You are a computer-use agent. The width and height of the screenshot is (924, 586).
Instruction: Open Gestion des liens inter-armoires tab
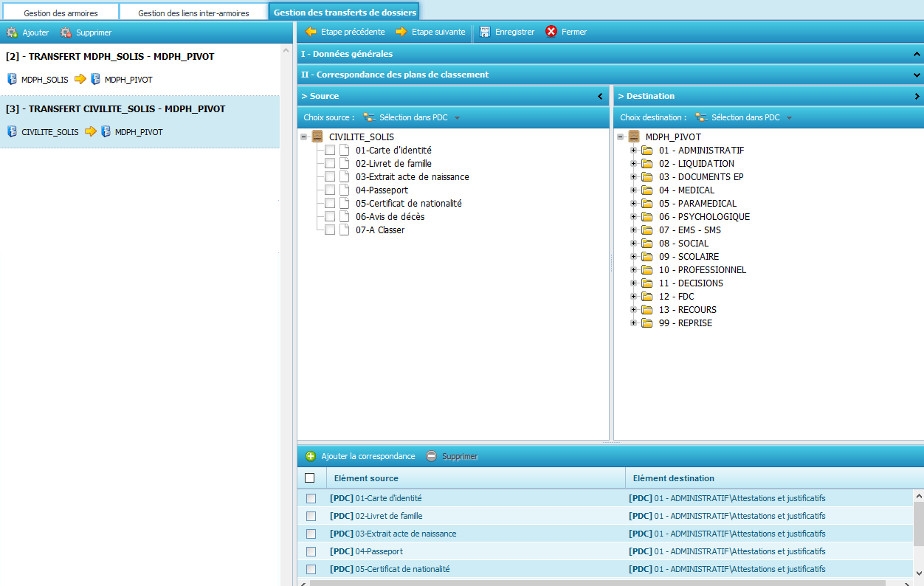coord(193,13)
